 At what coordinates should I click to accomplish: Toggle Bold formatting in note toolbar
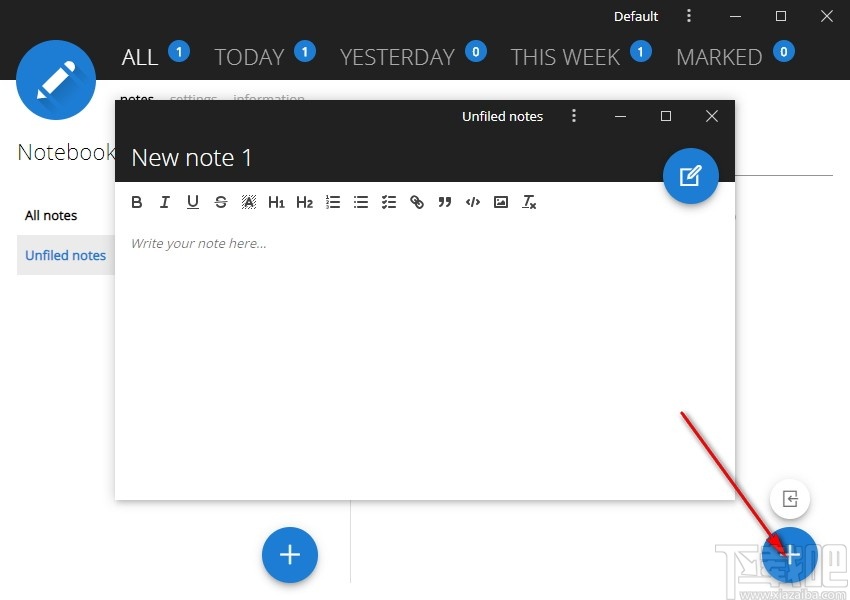(x=137, y=202)
